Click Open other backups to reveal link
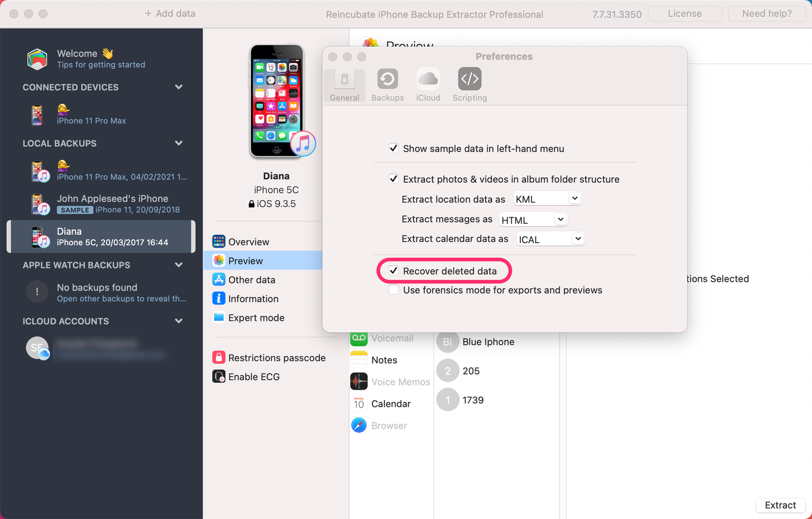812x519 pixels. 122,299
